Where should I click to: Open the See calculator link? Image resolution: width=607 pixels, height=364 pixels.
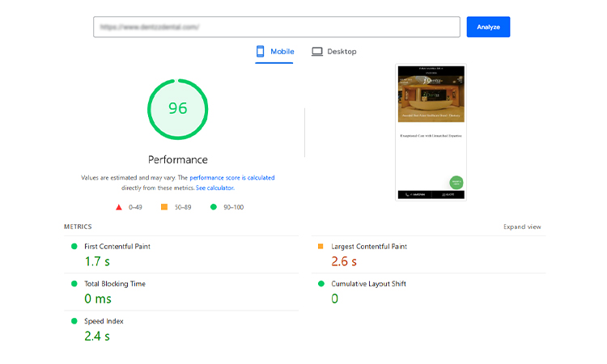[x=214, y=188]
